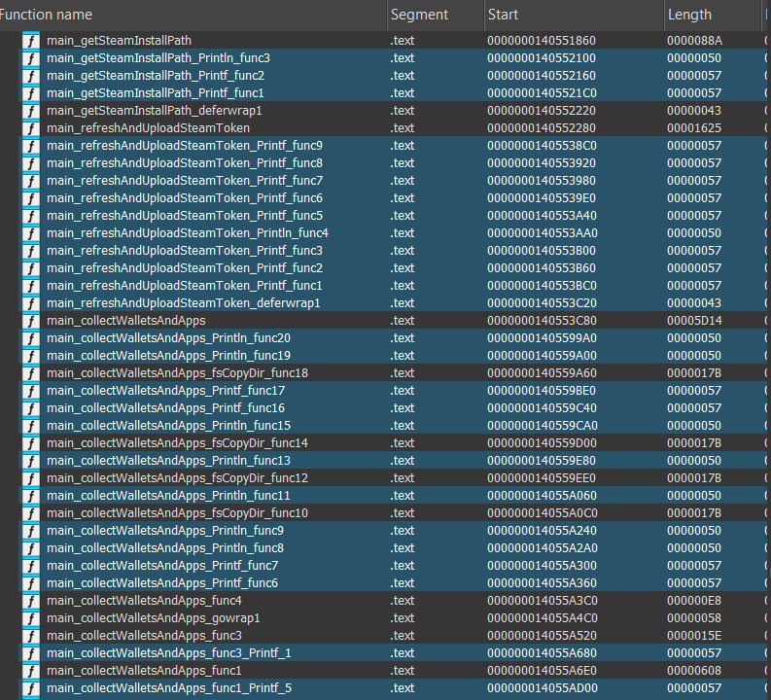Click length value 00005D14
Image resolution: width=771 pixels, height=700 pixels.
tap(694, 321)
